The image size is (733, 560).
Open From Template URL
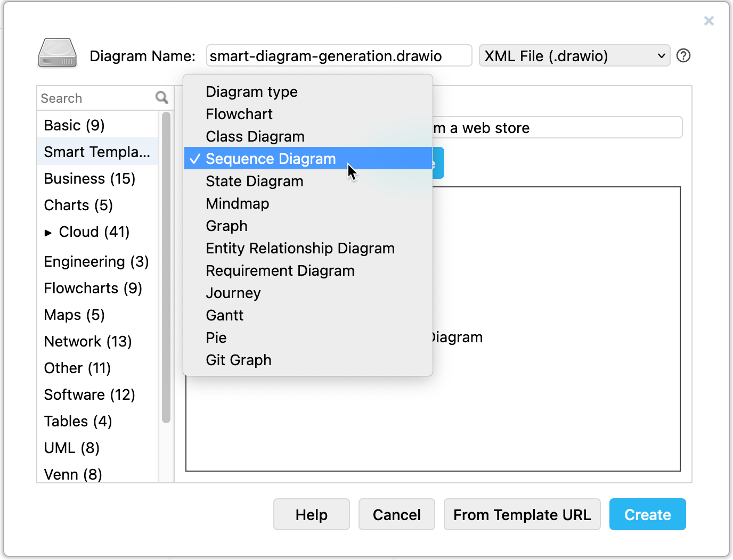pos(522,514)
